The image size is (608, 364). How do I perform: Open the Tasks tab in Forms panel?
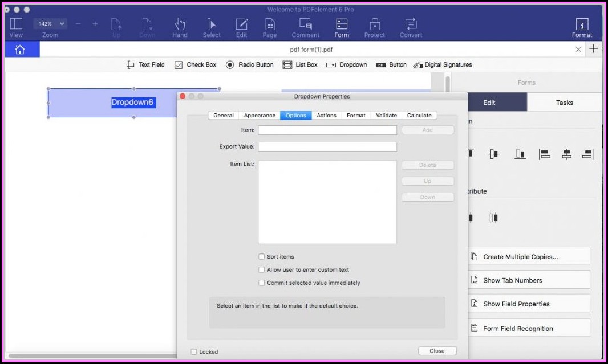[x=564, y=103]
